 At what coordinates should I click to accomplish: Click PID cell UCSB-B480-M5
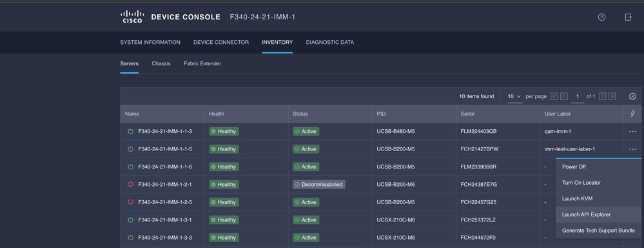[x=396, y=132]
